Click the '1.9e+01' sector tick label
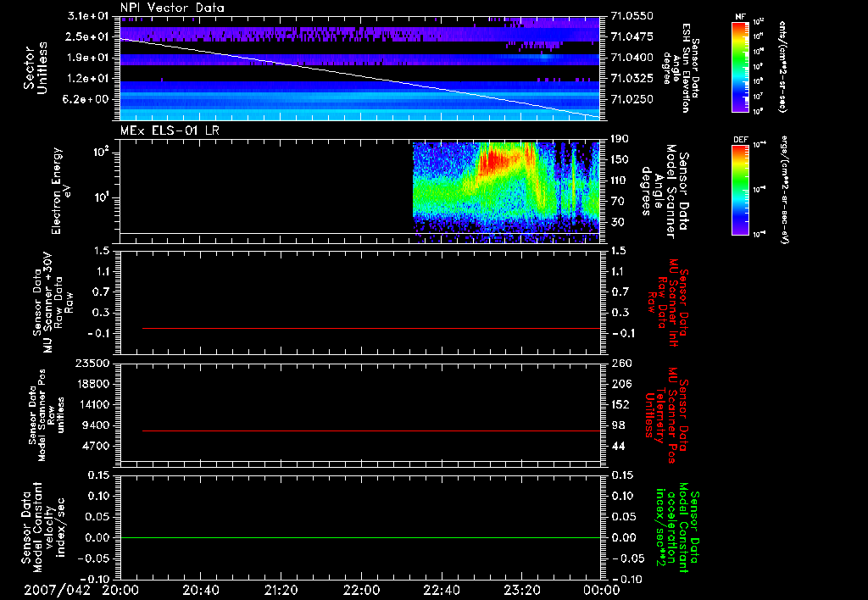Image resolution: width=868 pixels, height=600 pixels. pyautogui.click(x=87, y=58)
